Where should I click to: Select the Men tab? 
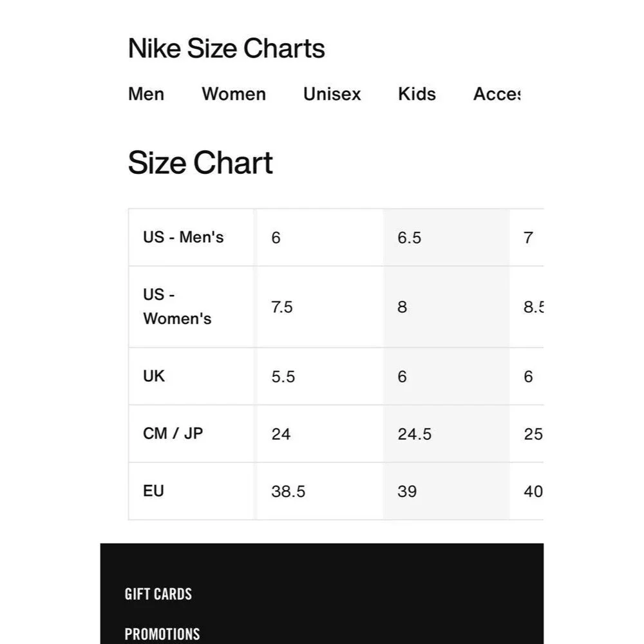pos(146,95)
